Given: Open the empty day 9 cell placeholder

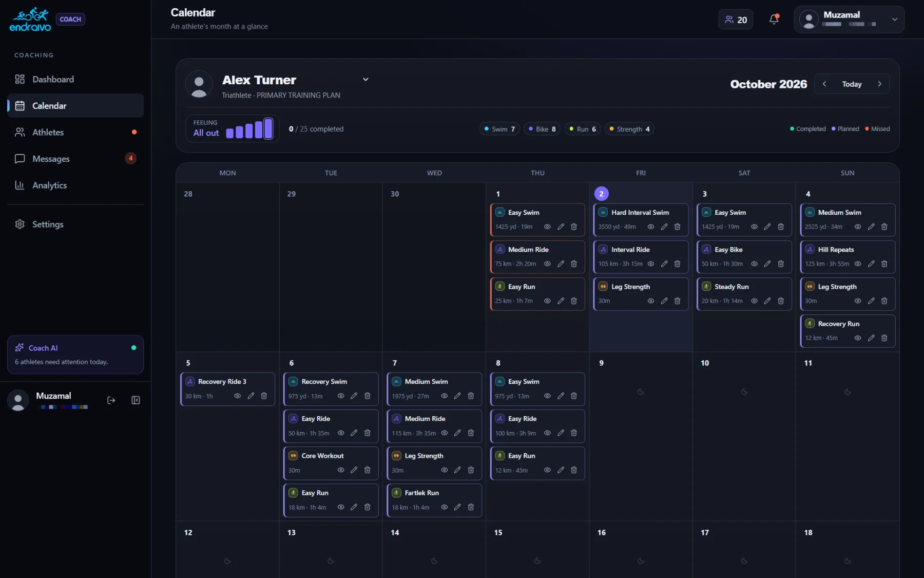Looking at the screenshot, I should [641, 392].
